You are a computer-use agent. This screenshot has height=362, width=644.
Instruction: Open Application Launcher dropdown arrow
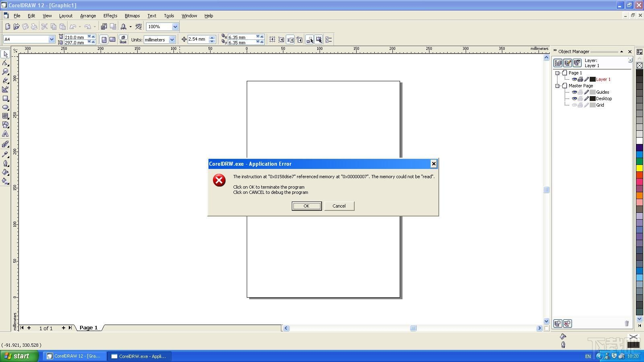130,27
